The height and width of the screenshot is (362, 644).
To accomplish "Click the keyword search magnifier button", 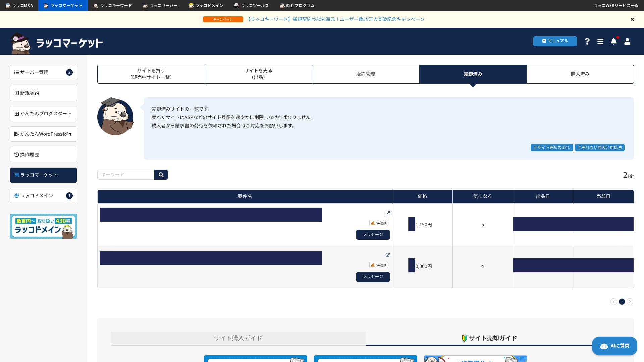I will (x=161, y=175).
